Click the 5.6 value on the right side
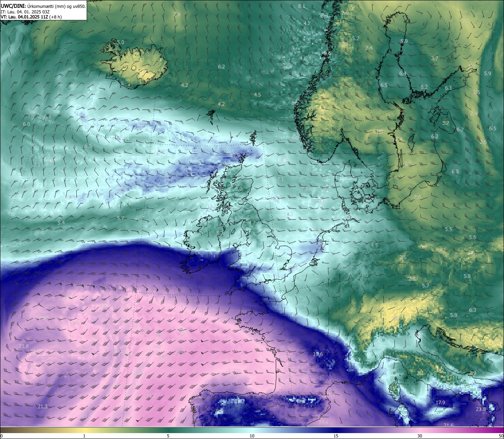Screen dimensions: 504x439 pos(472,237)
